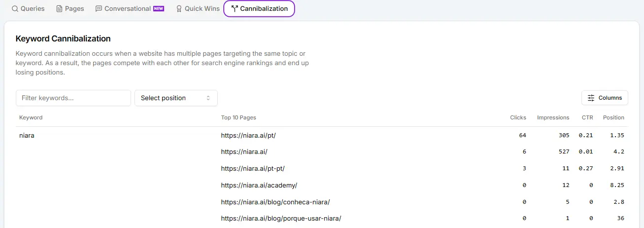Click the Pages document icon
The width and height of the screenshot is (644, 228).
click(x=60, y=9)
